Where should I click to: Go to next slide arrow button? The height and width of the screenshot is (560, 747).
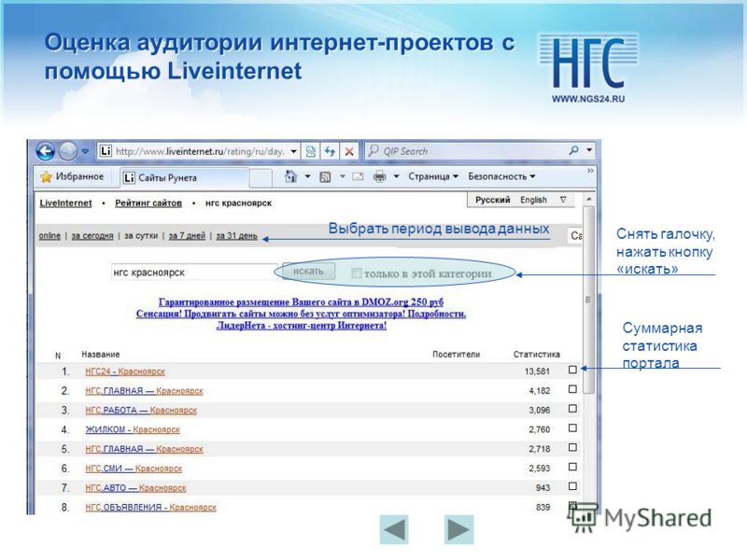[x=458, y=529]
